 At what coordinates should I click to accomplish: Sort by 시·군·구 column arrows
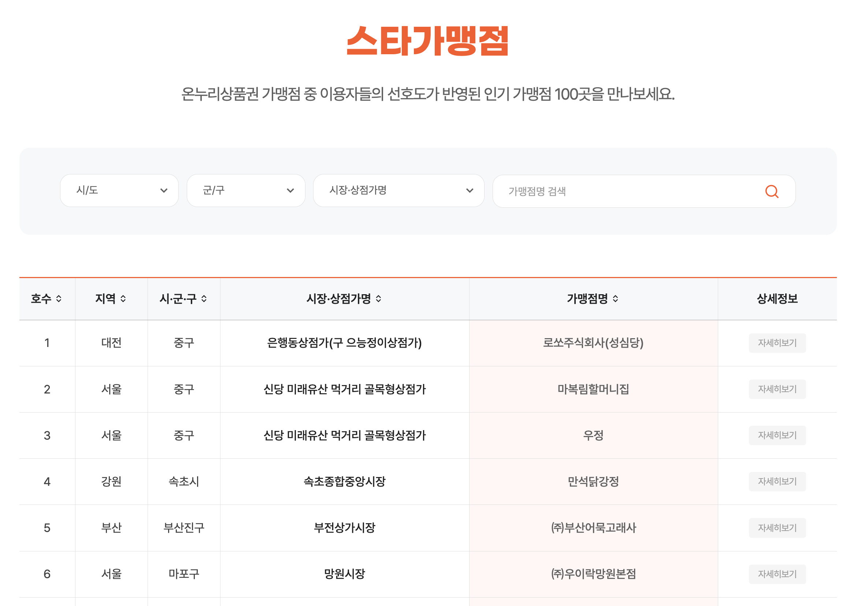[x=204, y=299]
